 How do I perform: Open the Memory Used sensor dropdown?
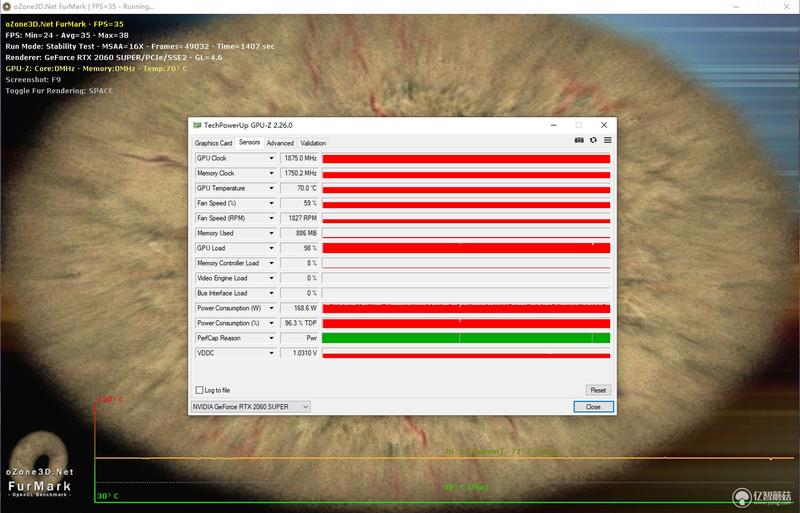point(271,233)
